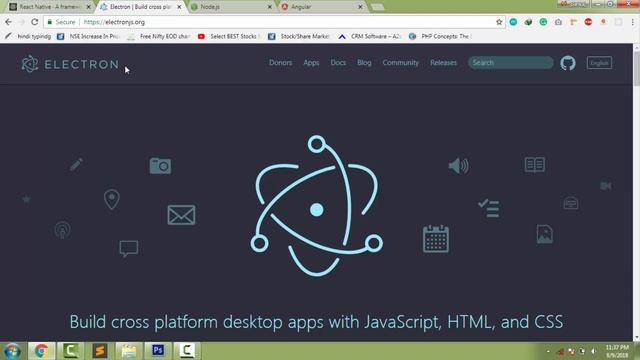Click the image file icon

pos(544,234)
